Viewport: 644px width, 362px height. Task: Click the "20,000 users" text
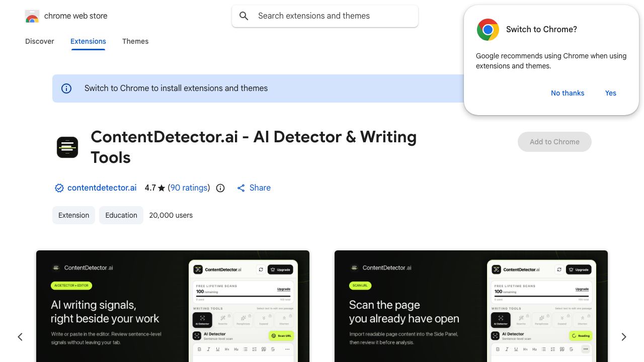pos(171,215)
